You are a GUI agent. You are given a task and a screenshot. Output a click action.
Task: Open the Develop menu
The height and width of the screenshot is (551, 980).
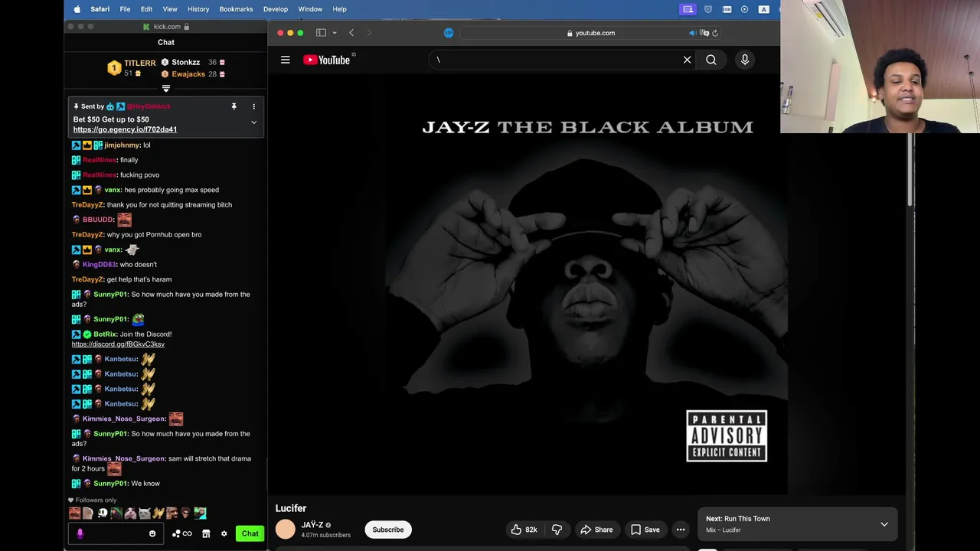coord(276,9)
